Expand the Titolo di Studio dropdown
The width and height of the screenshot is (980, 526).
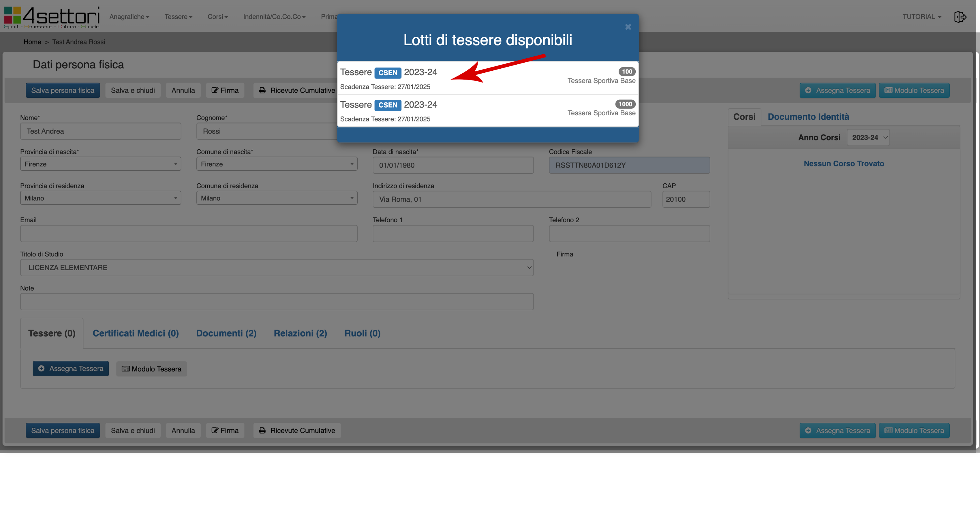277,268
